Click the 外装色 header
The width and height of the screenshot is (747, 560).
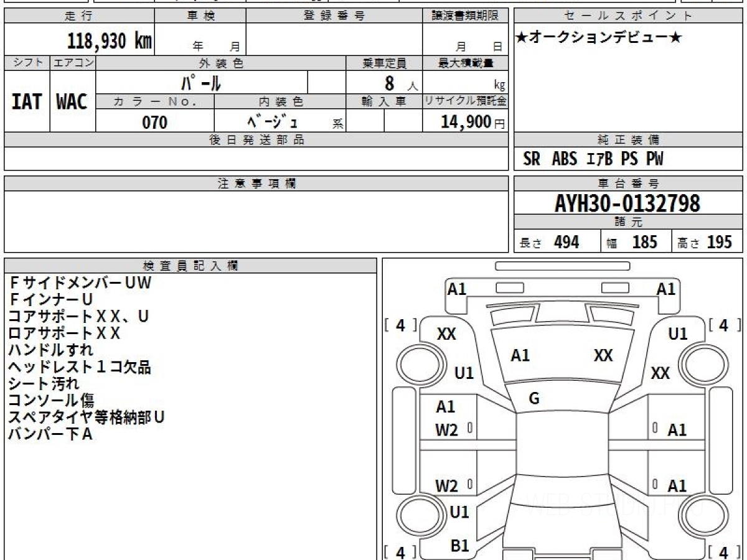pyautogui.click(x=221, y=63)
